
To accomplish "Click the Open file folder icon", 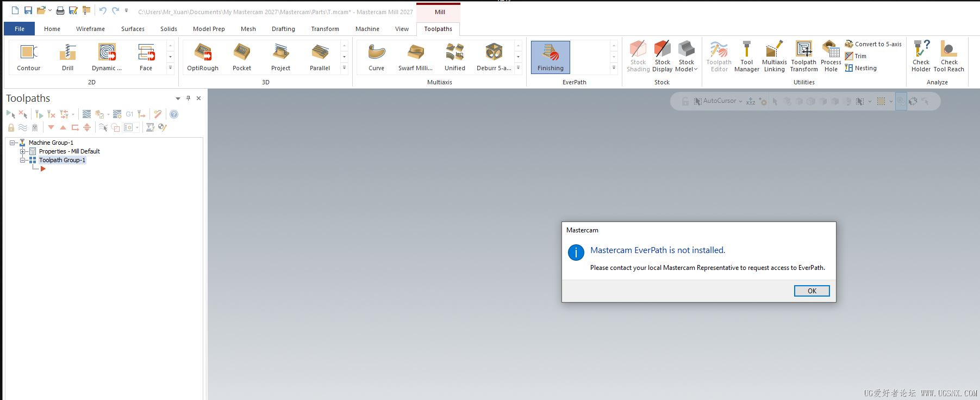I will click(41, 10).
